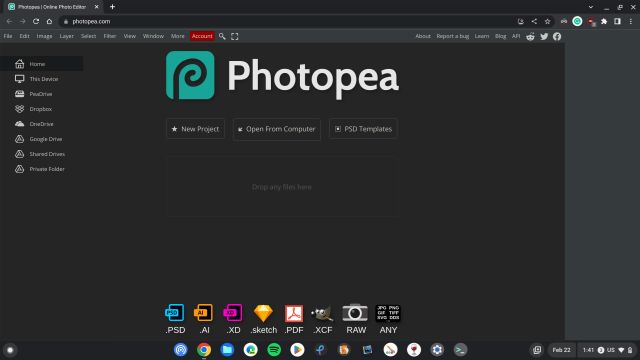Viewport: 640px width, 360px height.
Task: Open the Edit menu
Action: [x=24, y=36]
